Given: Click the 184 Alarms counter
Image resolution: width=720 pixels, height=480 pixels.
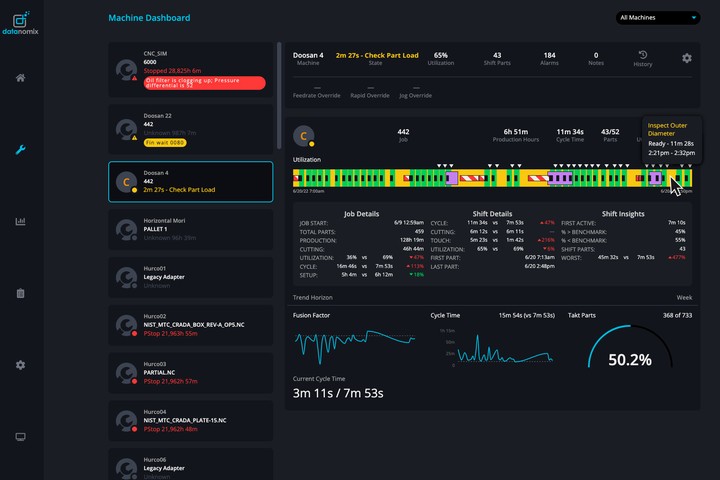Looking at the screenshot, I should point(549,58).
